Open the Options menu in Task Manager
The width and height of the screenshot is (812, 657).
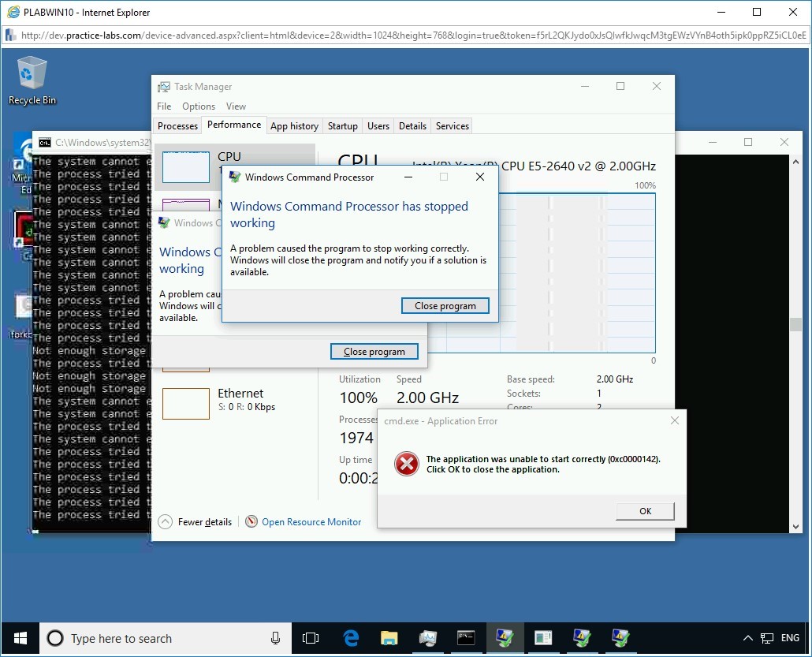point(198,106)
